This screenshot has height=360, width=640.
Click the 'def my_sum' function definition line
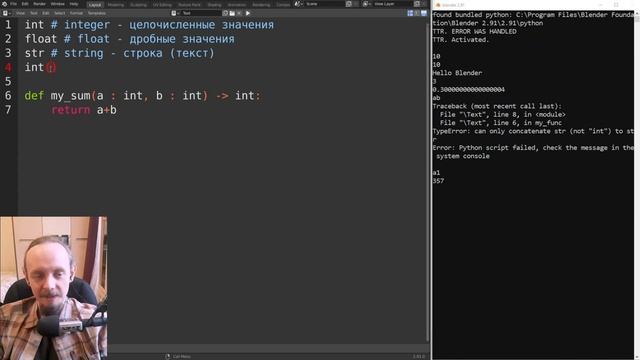click(142, 96)
